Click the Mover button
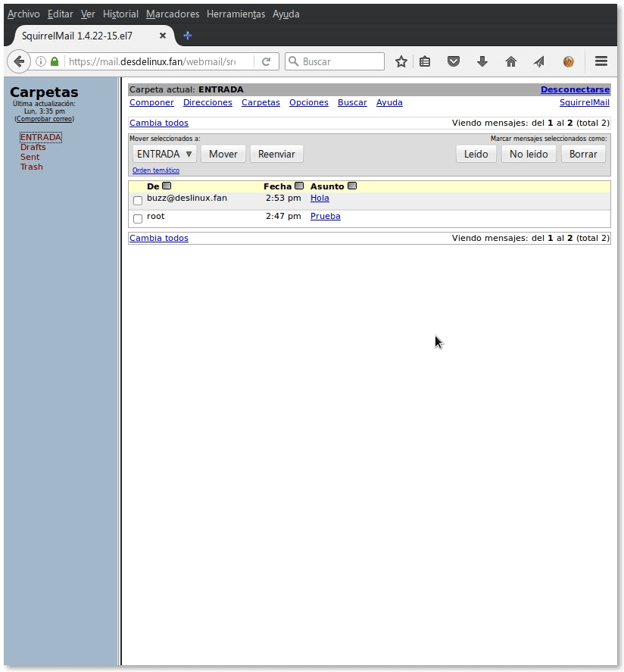The width and height of the screenshot is (624, 672). (223, 154)
